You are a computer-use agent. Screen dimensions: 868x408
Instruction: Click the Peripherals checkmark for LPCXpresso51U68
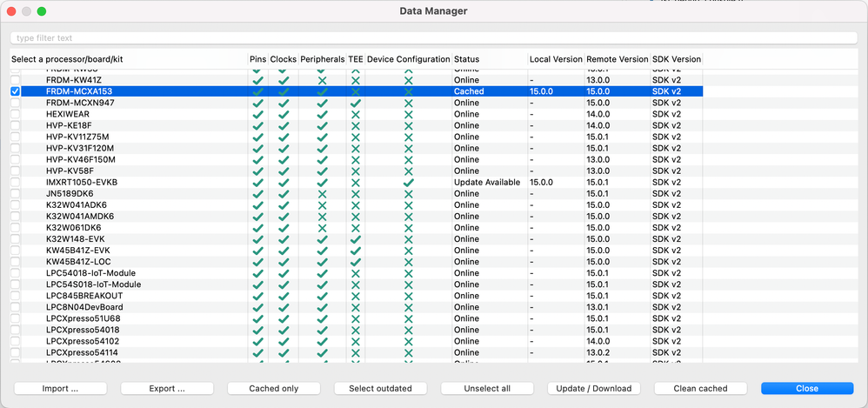(x=322, y=318)
